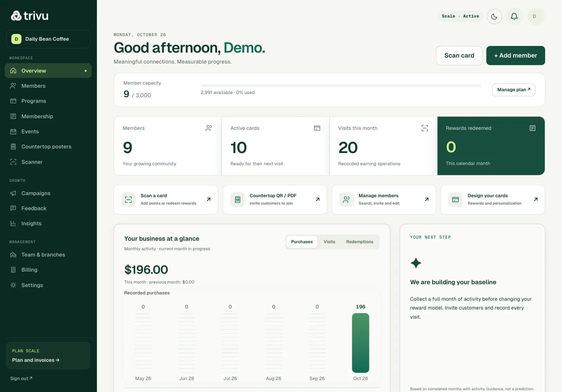562x392 pixels.
Task: Toggle dark mode with the moon icon
Action: coord(494,16)
